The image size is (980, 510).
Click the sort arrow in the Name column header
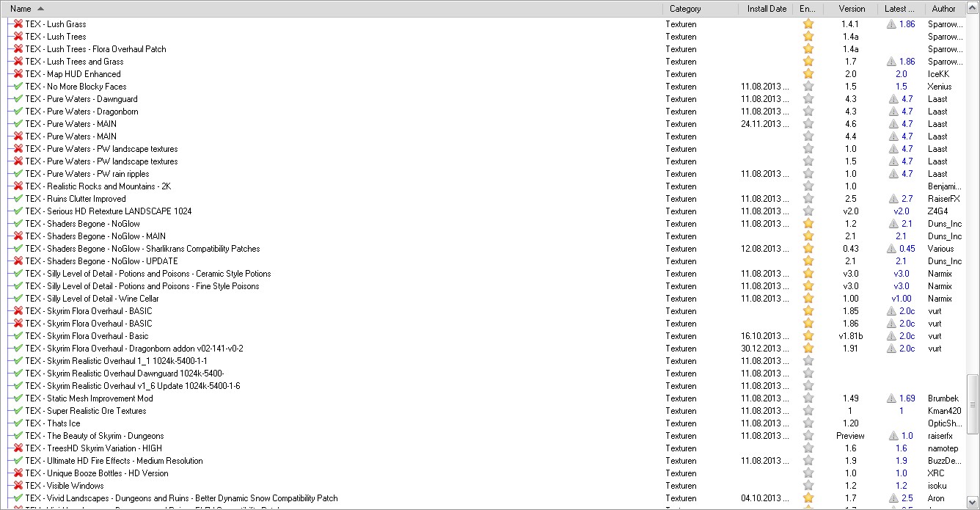tap(40, 9)
